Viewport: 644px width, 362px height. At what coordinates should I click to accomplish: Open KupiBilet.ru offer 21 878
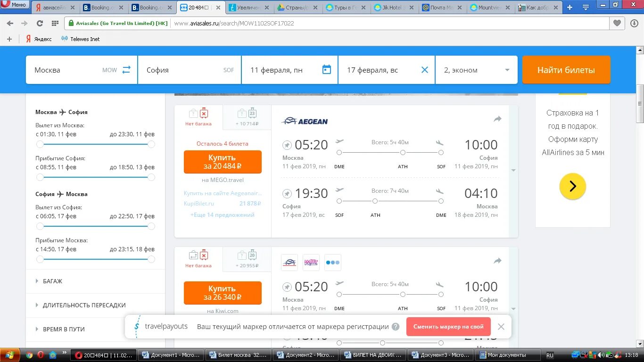pyautogui.click(x=223, y=204)
